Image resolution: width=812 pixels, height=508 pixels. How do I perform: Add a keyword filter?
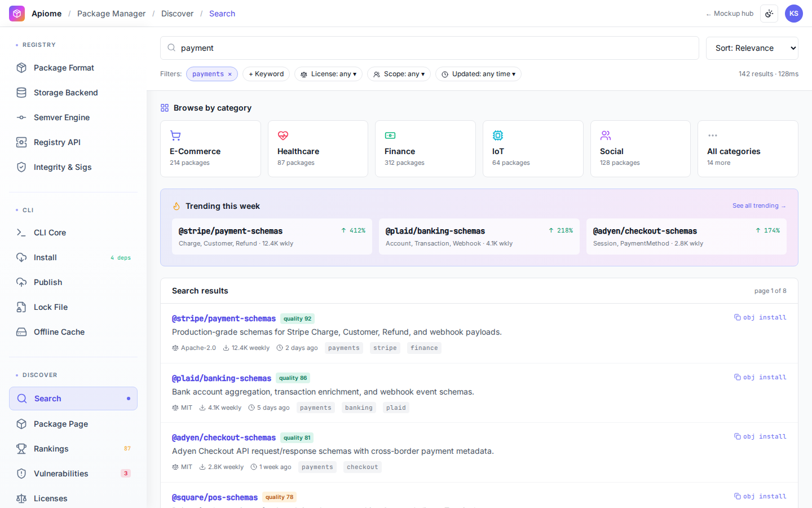pyautogui.click(x=266, y=74)
